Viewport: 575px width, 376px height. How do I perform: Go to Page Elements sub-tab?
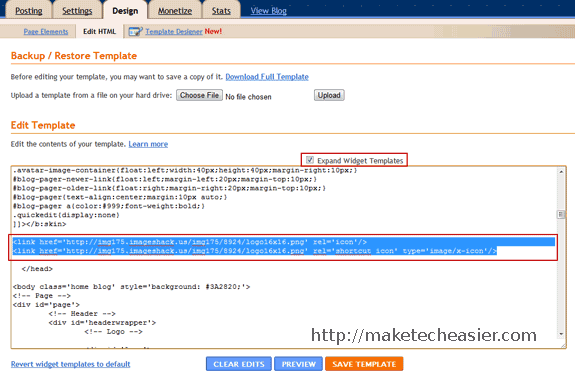point(46,32)
